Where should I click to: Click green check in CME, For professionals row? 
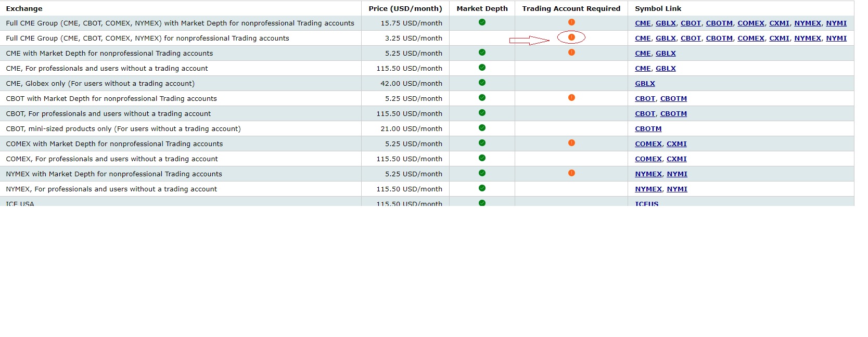[482, 68]
